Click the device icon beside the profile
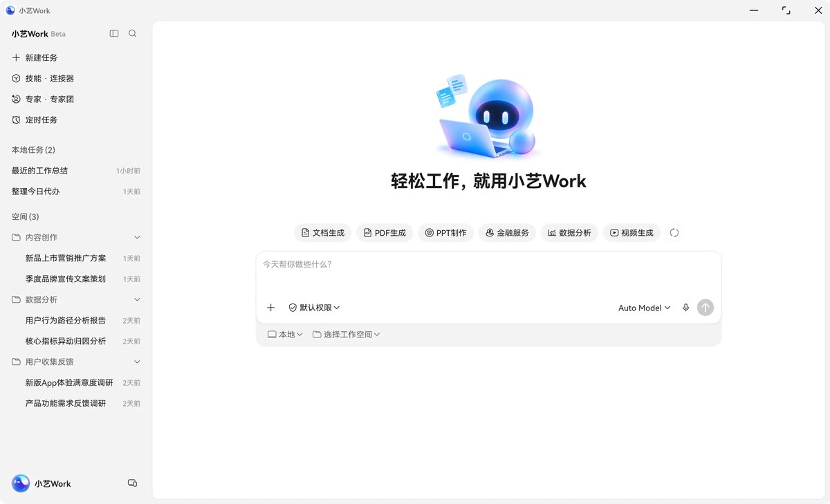Screen dimensions: 830x504 click(x=133, y=483)
